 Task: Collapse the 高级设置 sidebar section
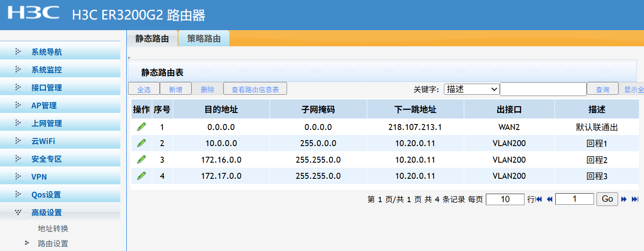click(47, 212)
